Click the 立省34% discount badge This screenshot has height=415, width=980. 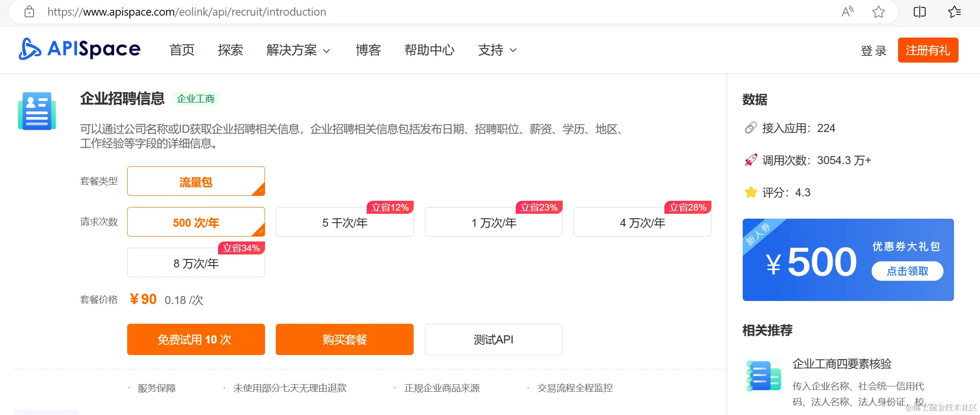click(x=242, y=248)
